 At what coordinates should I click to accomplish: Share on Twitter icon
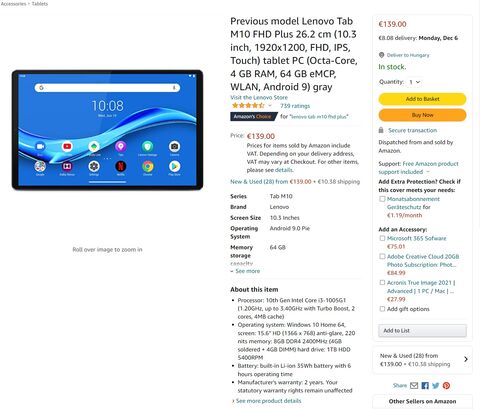click(435, 385)
